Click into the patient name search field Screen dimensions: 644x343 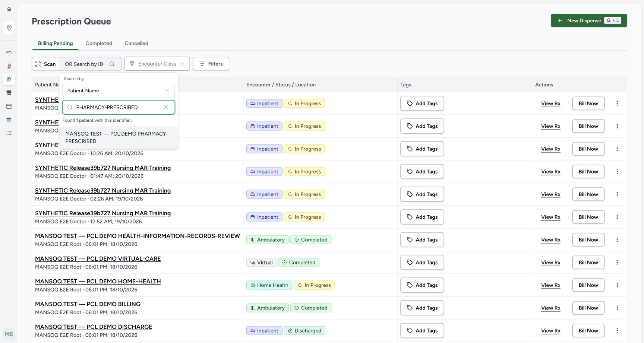tap(119, 107)
